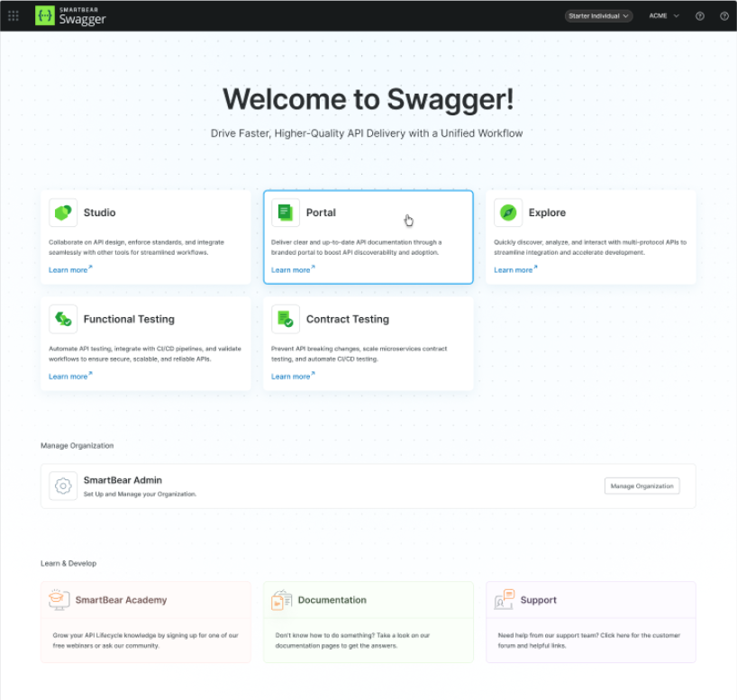Click the Contract Testing icon
Screen dimensions: 737x700
[286, 319]
